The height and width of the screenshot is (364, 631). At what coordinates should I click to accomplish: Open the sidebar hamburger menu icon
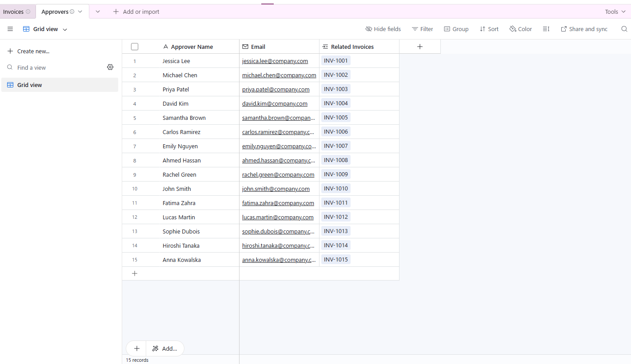coord(10,29)
